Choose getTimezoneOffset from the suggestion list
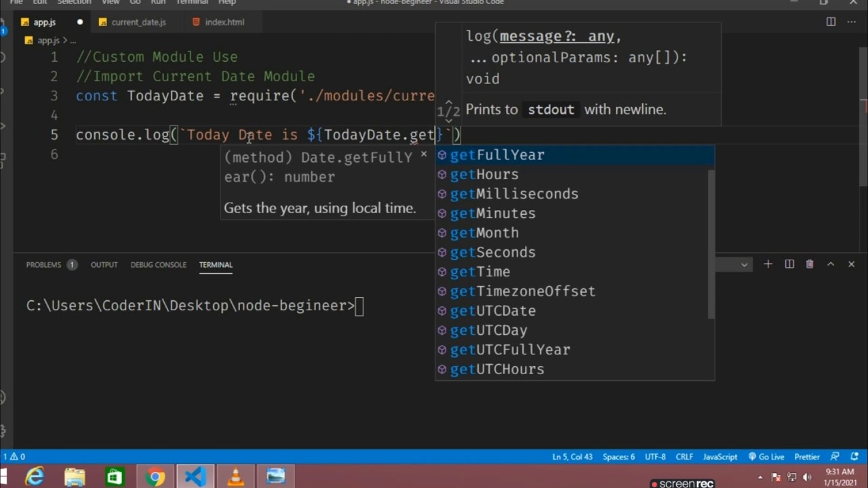The width and height of the screenshot is (868, 488). 571,291
